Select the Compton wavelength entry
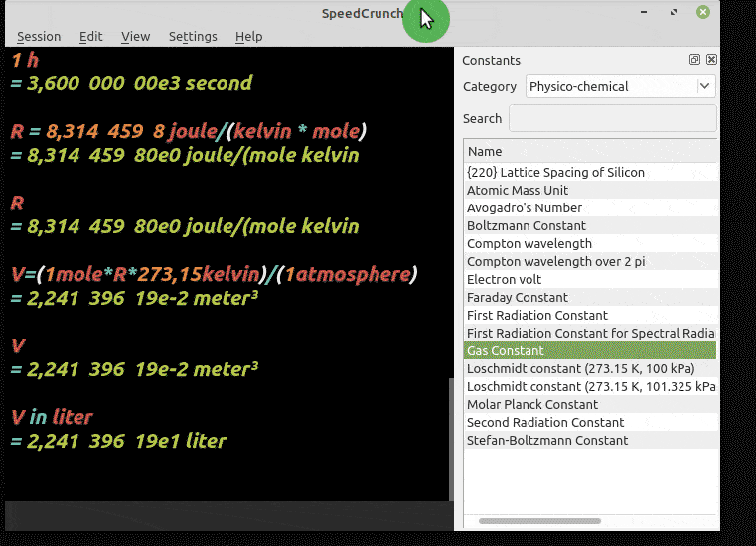The height and width of the screenshot is (546, 756). pos(590,244)
